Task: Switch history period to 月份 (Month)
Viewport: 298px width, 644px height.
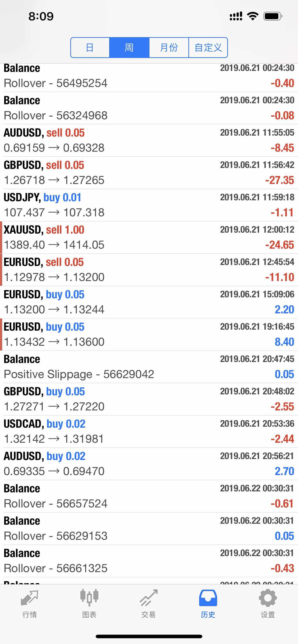Action: tap(169, 47)
